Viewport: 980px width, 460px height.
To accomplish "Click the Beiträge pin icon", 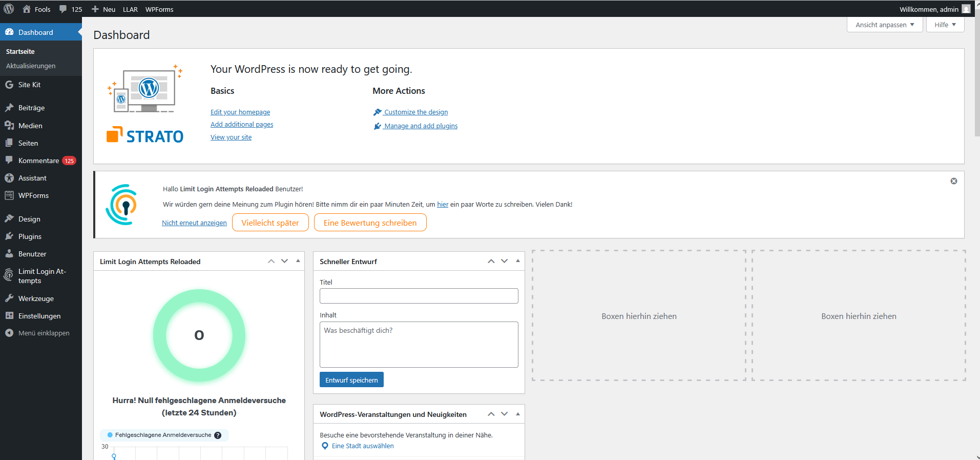I will [9, 108].
